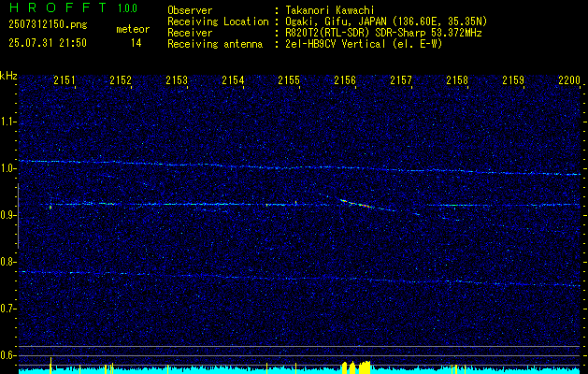
Task: Select the R820T2(RTL-SDR) SDR-Sharp 53.372MHz text
Action: click(x=383, y=33)
